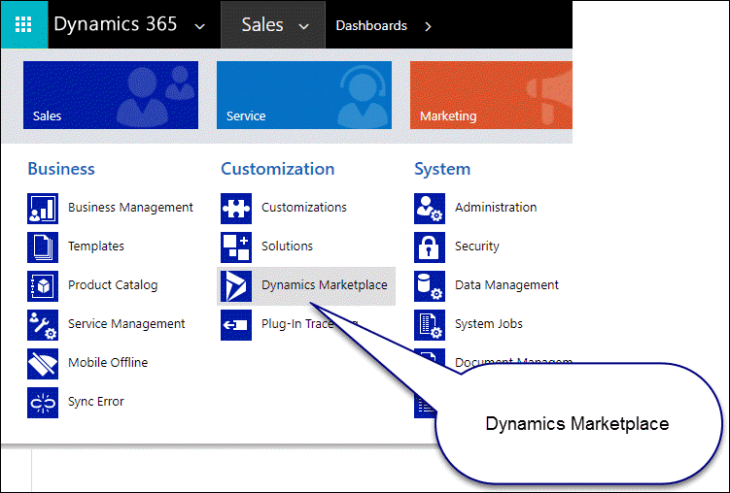Image resolution: width=730 pixels, height=493 pixels.
Task: Open the Business Management link
Action: tap(130, 207)
